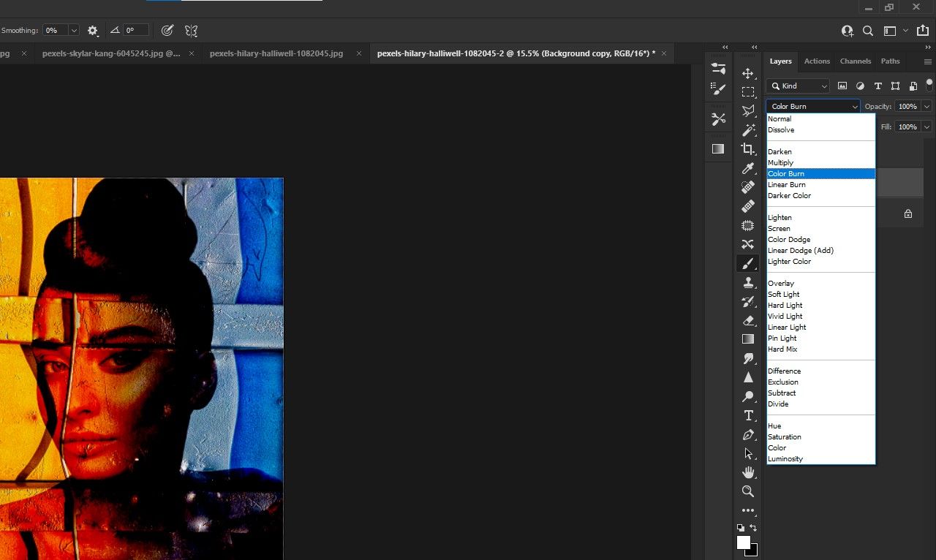Toggle symmetry paint options butterfly
The height and width of the screenshot is (560, 936).
point(191,31)
